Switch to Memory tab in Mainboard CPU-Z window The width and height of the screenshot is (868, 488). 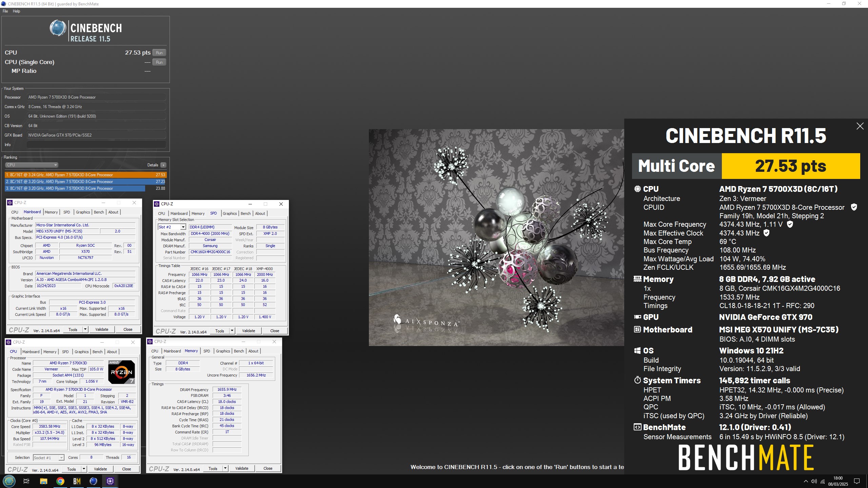51,212
